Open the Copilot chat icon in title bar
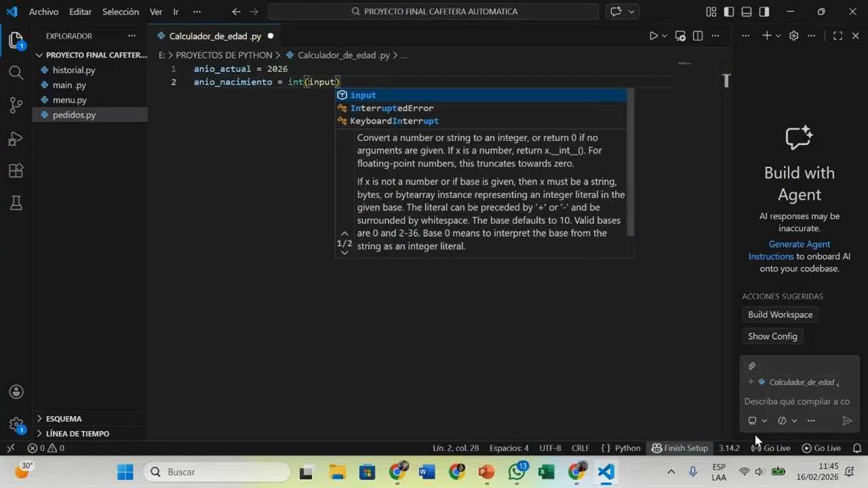 (x=616, y=12)
